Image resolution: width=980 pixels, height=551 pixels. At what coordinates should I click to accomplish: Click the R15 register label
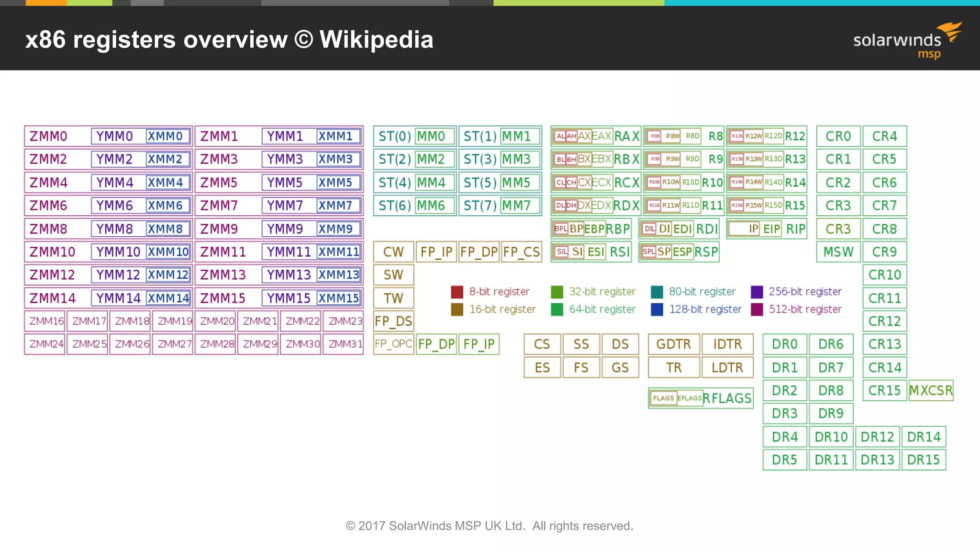[795, 206]
